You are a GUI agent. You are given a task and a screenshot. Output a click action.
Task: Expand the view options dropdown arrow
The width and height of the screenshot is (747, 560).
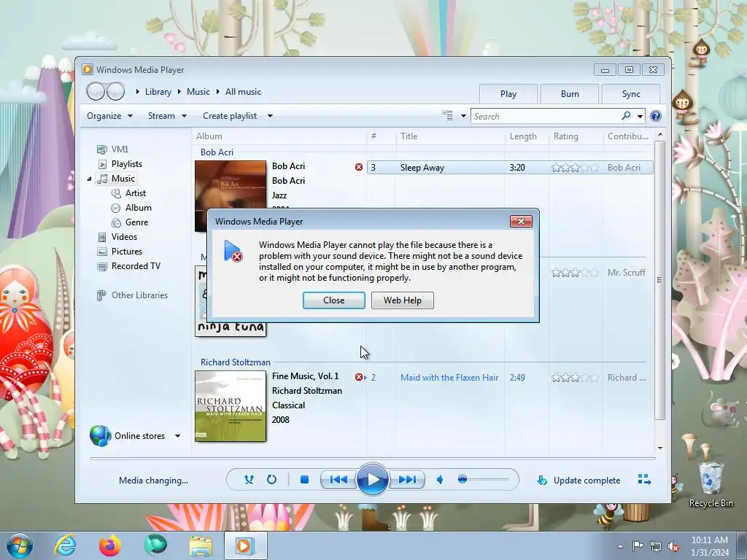point(463,116)
